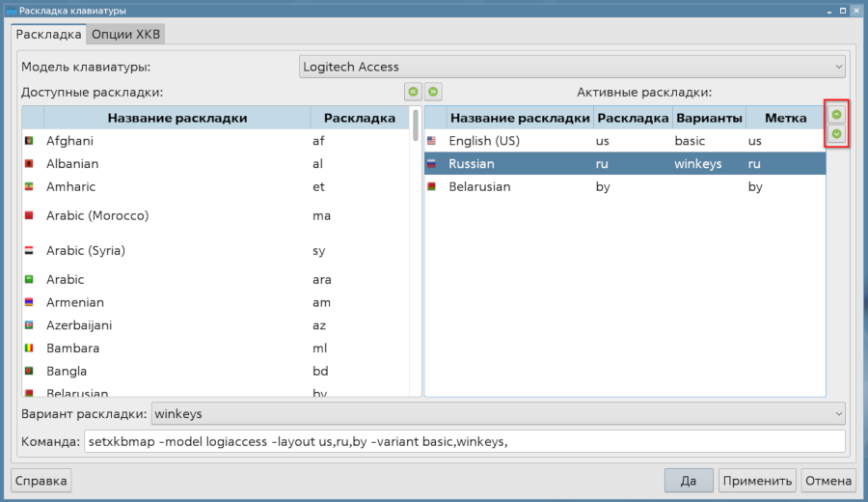Click the Armenian flag icon

(29, 302)
